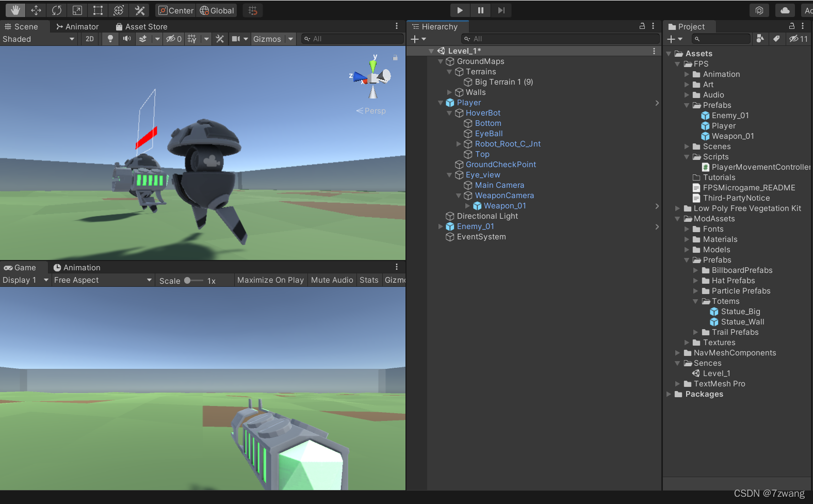Open Project create plus dropdown
Screen dimensions: 813x504
675,39
